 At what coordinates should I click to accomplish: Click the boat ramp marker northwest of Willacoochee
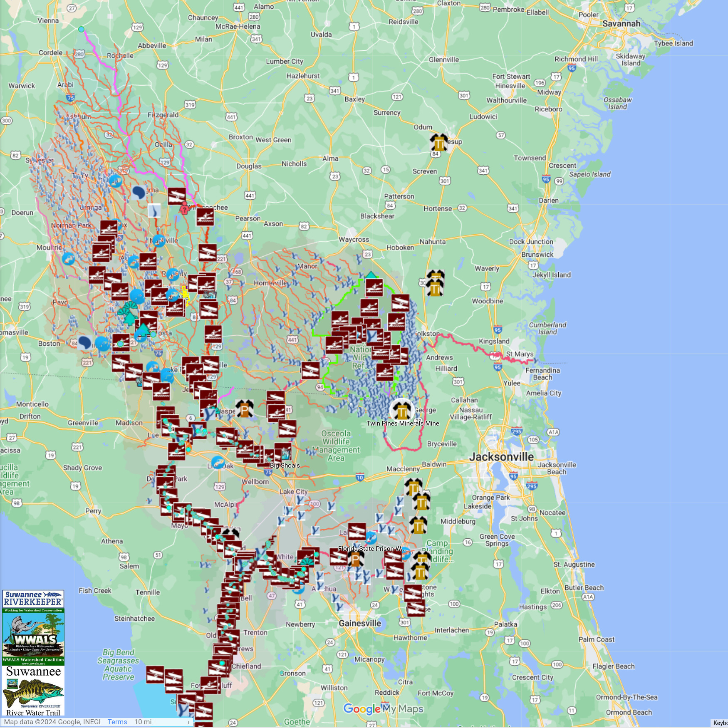point(177,196)
